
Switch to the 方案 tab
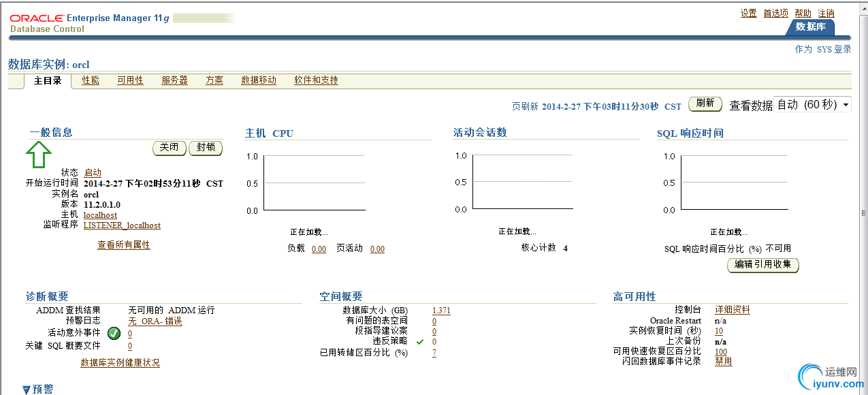coord(214,80)
